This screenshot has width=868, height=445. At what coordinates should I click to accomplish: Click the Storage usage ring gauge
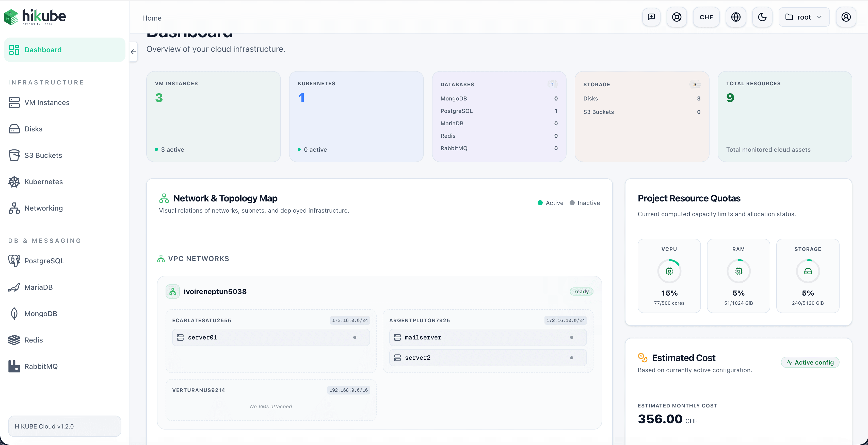pyautogui.click(x=808, y=271)
